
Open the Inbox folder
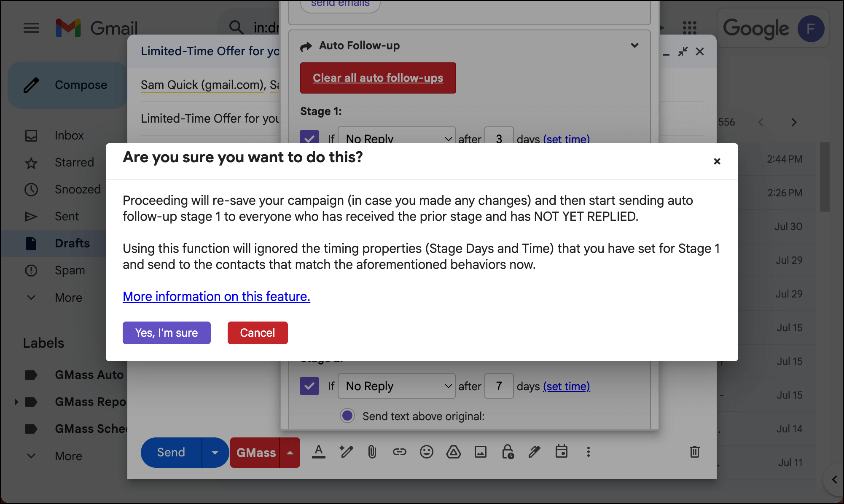pyautogui.click(x=69, y=135)
